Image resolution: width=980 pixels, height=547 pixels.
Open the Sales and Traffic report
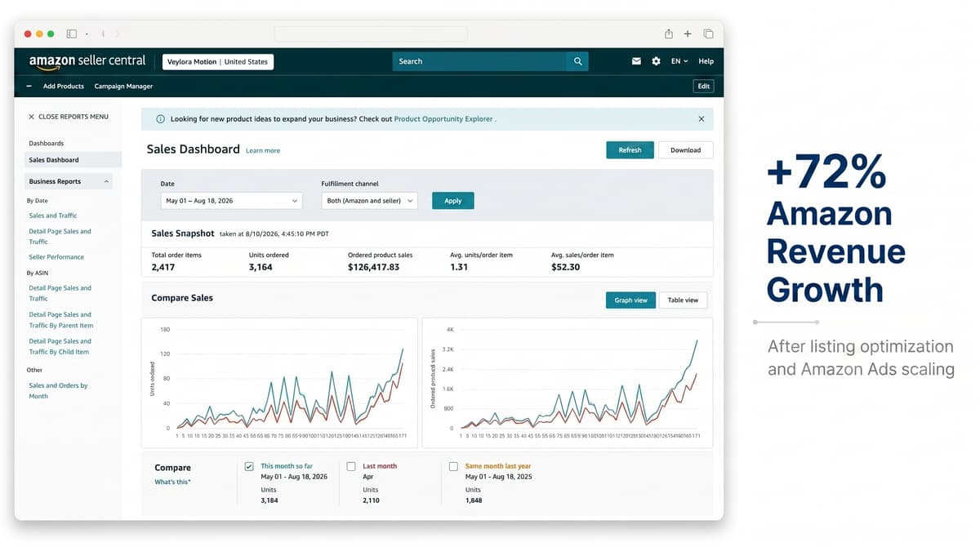pyautogui.click(x=53, y=216)
